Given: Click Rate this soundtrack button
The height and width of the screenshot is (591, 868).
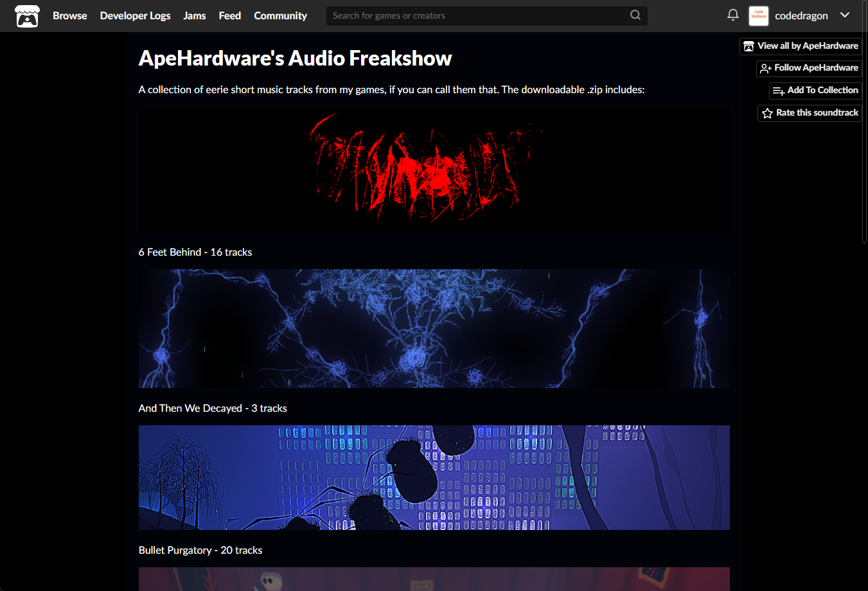Looking at the screenshot, I should (810, 112).
